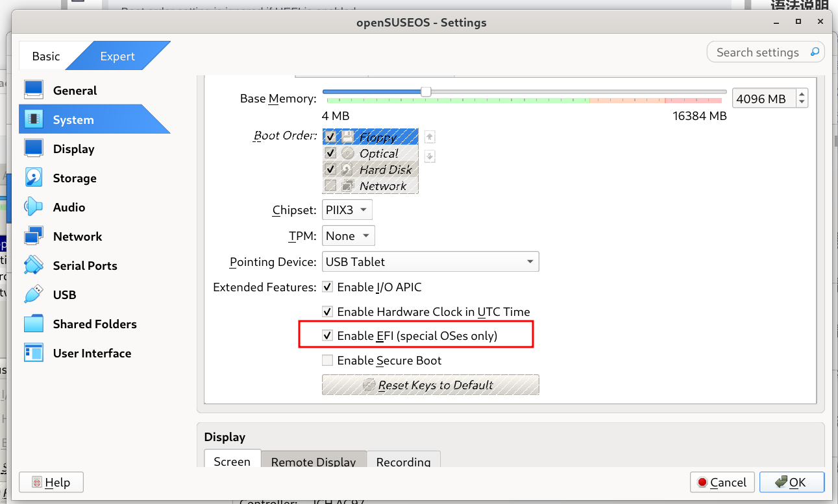Open the User Interface layout icon
This screenshot has width=838, height=504.
pyautogui.click(x=34, y=353)
